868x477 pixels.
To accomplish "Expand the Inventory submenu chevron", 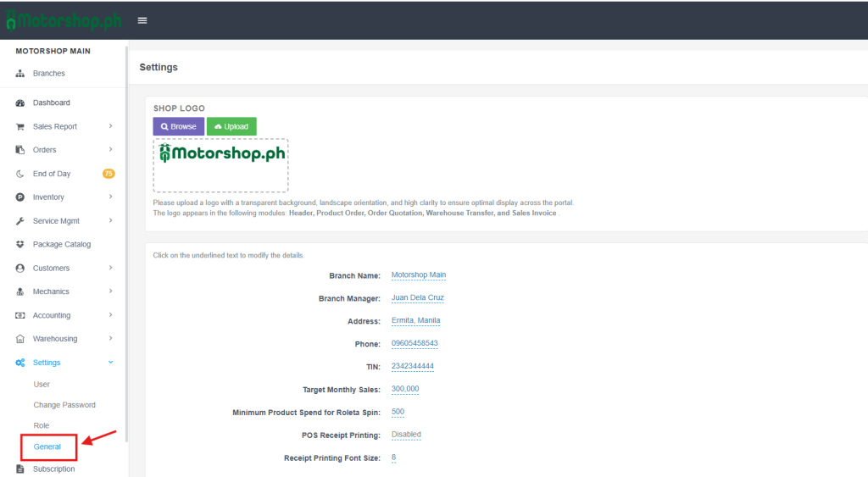I will [110, 197].
